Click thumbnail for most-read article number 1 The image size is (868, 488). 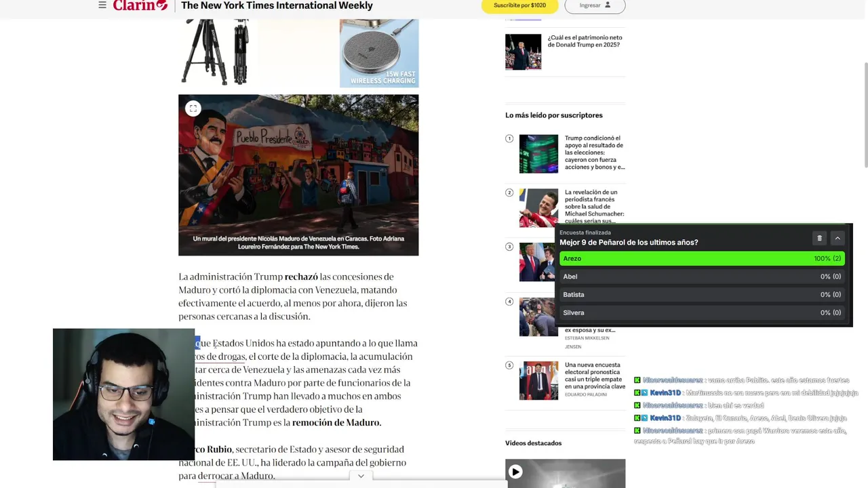pyautogui.click(x=538, y=154)
